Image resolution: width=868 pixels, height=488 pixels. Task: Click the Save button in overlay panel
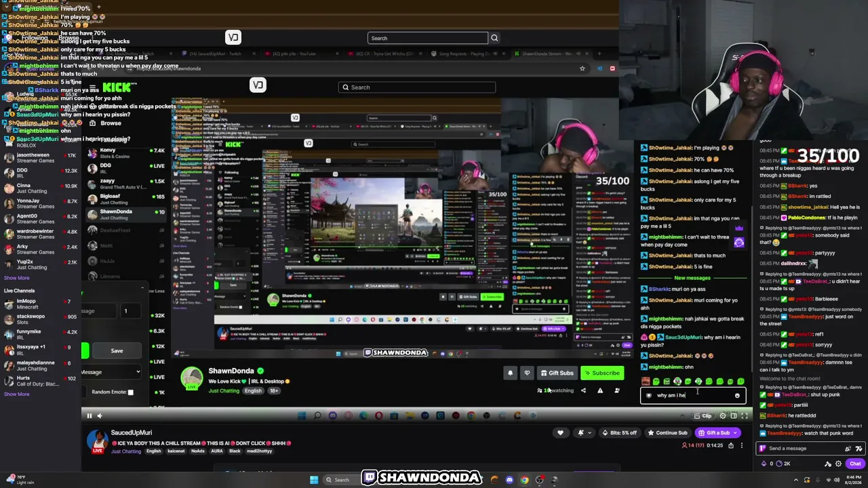coord(117,350)
